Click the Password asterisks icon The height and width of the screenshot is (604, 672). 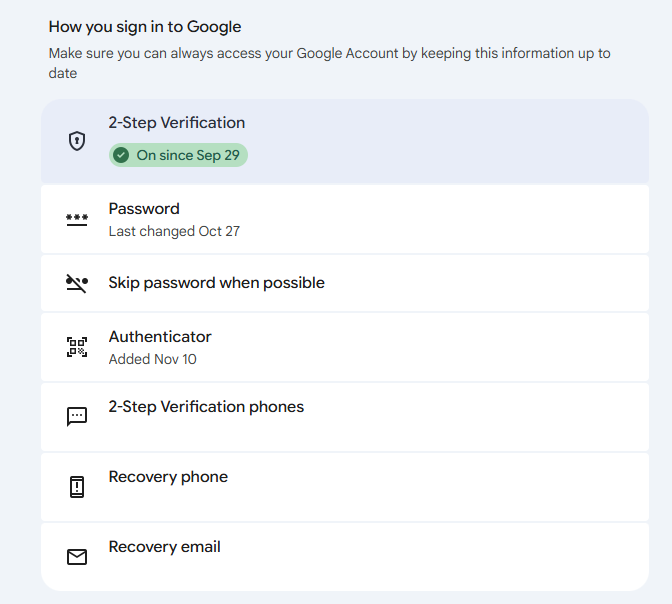(77, 219)
